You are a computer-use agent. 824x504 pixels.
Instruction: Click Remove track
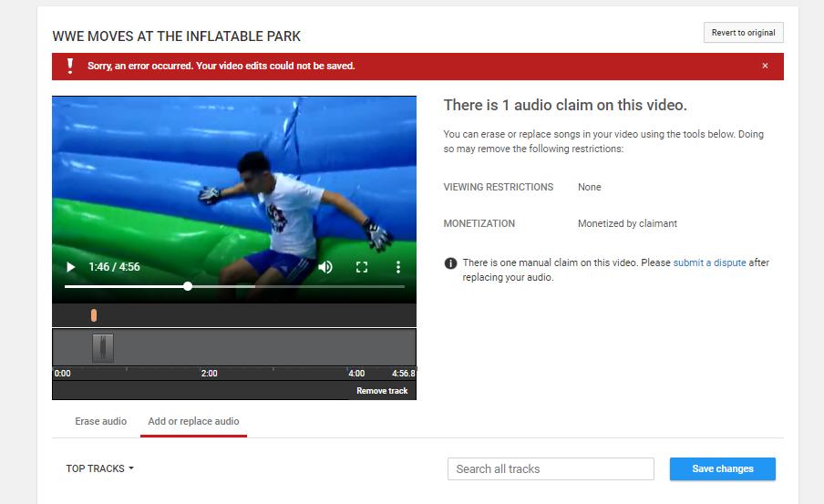382,390
